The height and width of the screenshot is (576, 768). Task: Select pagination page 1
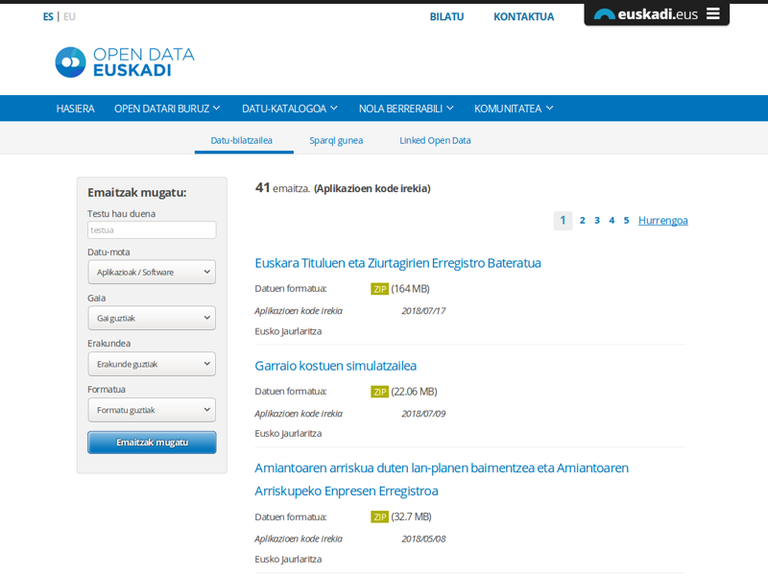pos(563,220)
